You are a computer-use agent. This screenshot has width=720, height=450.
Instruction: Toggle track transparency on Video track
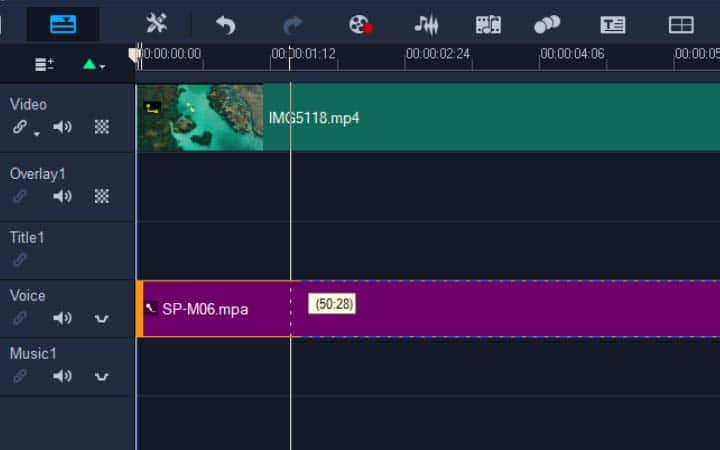(x=101, y=126)
